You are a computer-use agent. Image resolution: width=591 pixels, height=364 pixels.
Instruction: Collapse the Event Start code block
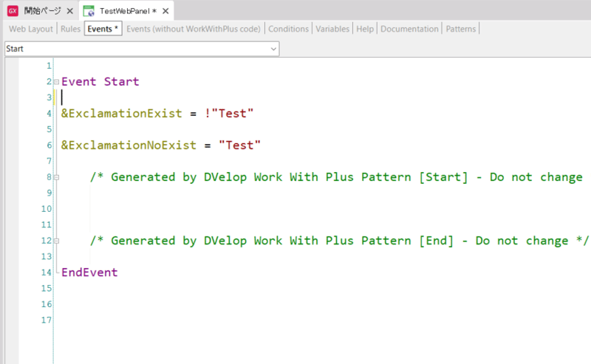(x=56, y=83)
